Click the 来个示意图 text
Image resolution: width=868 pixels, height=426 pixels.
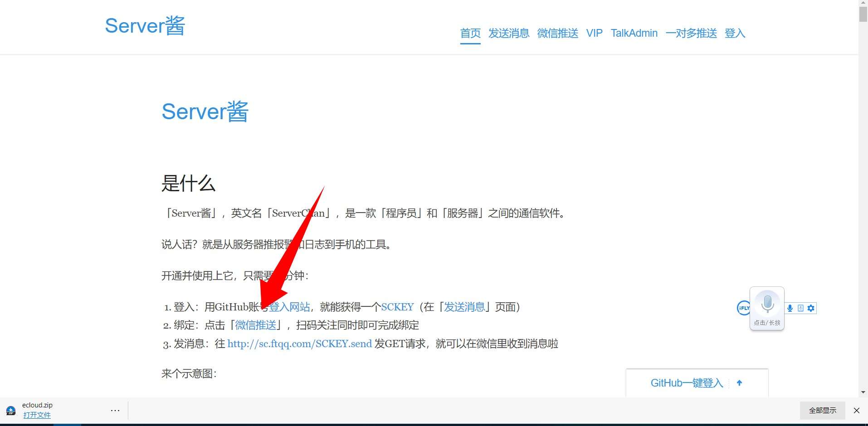pos(189,374)
